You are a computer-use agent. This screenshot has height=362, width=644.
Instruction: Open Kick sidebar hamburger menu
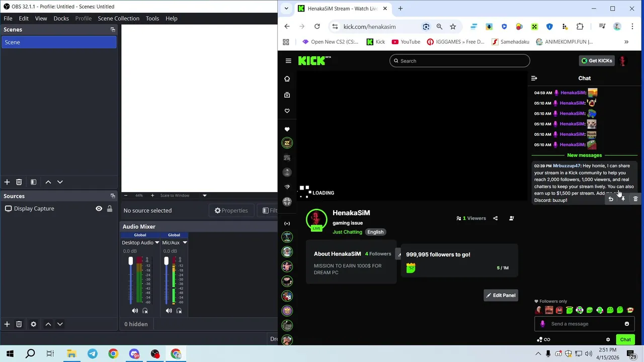[288, 61]
